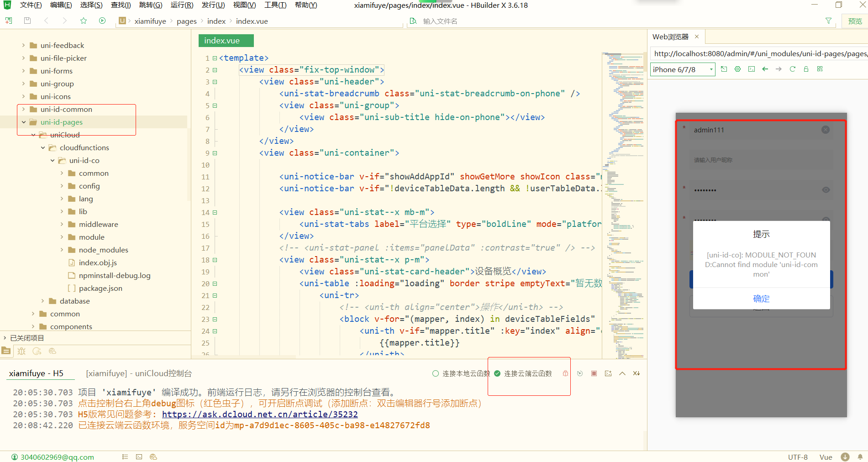Viewport: 868px width, 462px height.
Task: Click the QR code icon in browser toolbar
Action: point(820,69)
